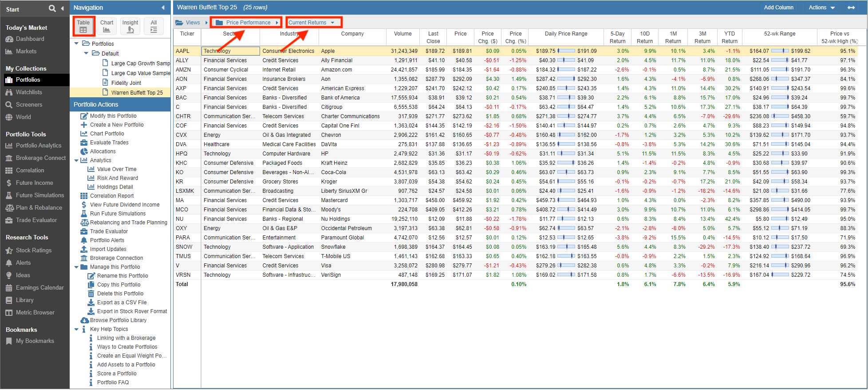The width and height of the screenshot is (868, 390).
Task: Collapse the Default folder in tree
Action: point(87,53)
